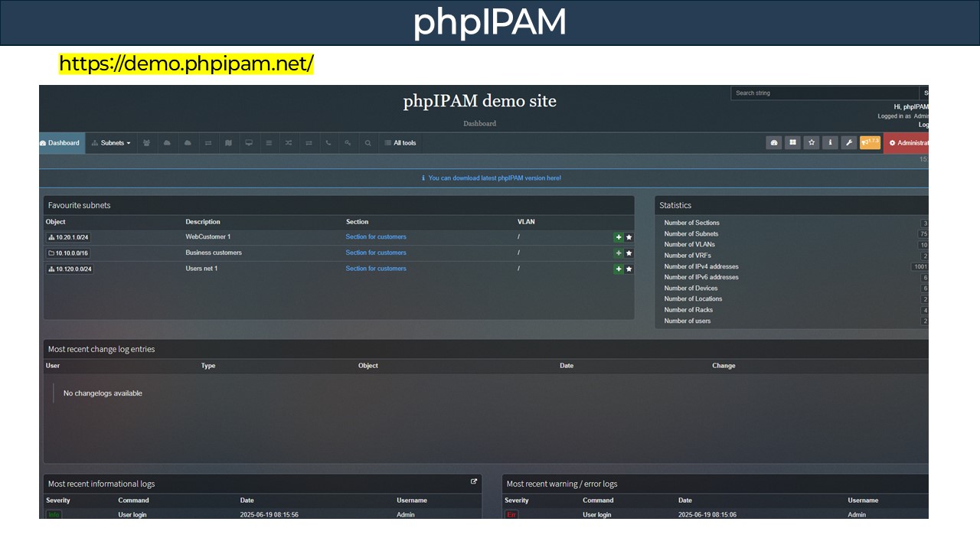
Task: Click 'Number of VRFs' statistic
Action: pos(688,256)
